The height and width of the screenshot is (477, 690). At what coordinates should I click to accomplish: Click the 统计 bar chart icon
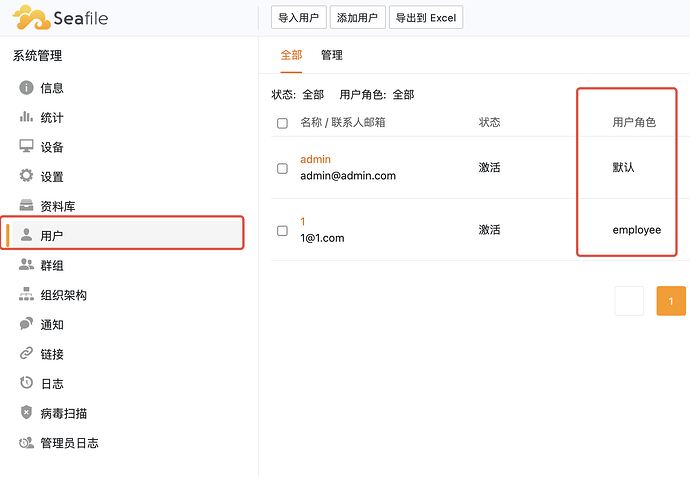pyautogui.click(x=27, y=117)
